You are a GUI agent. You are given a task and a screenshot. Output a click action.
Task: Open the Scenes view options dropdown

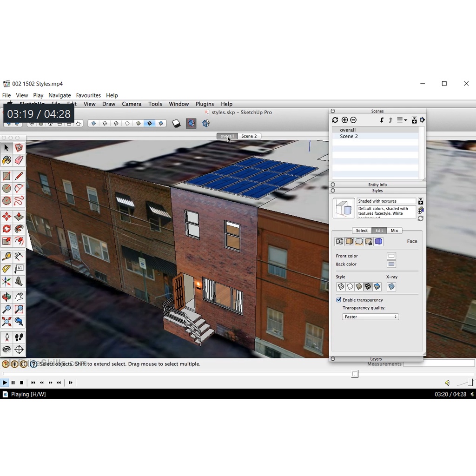coord(402,120)
